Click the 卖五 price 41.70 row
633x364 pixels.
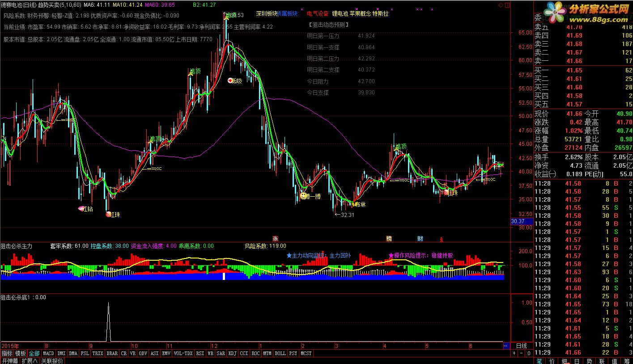click(583, 27)
